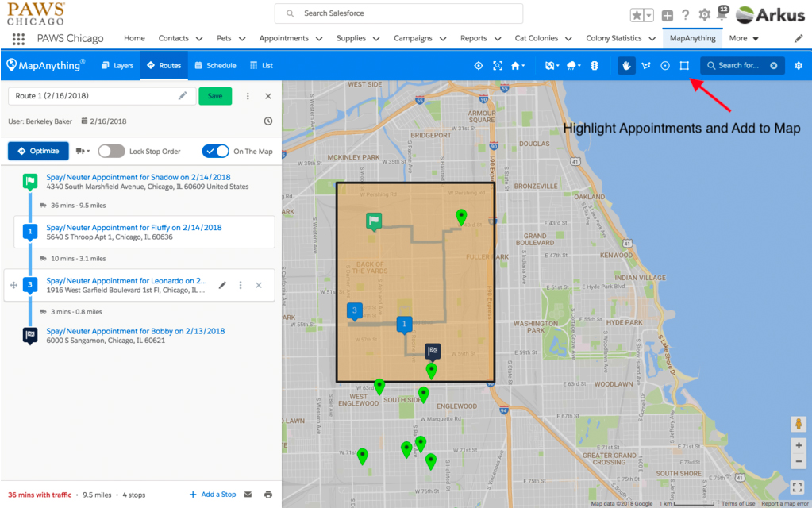Click the drag handle on Leonardo stop

pos(13,285)
